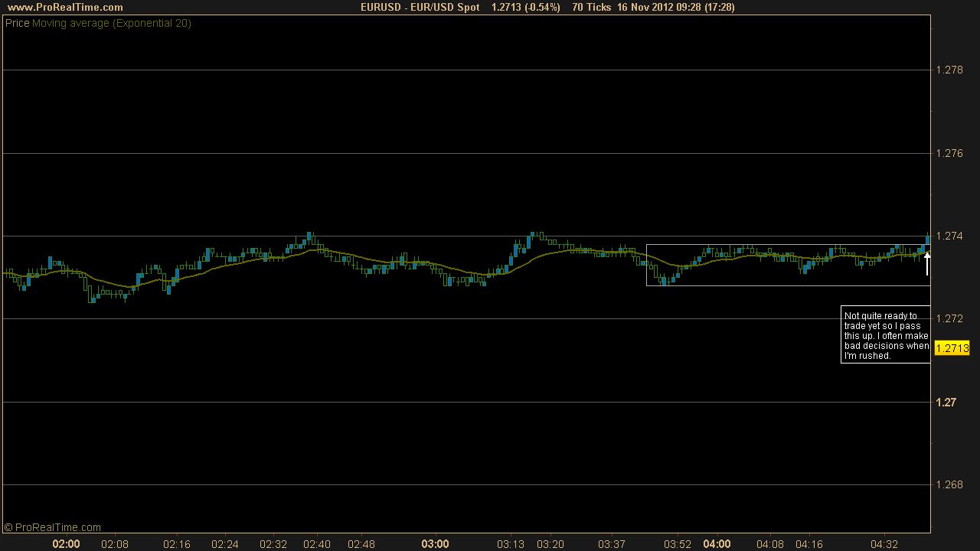
Task: Click the 02:16 time axis label
Action: (177, 544)
